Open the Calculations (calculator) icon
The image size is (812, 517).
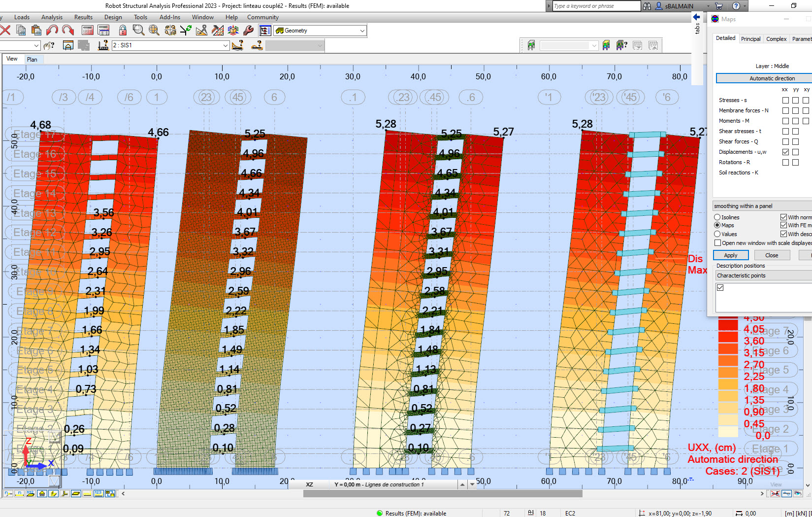coord(88,30)
